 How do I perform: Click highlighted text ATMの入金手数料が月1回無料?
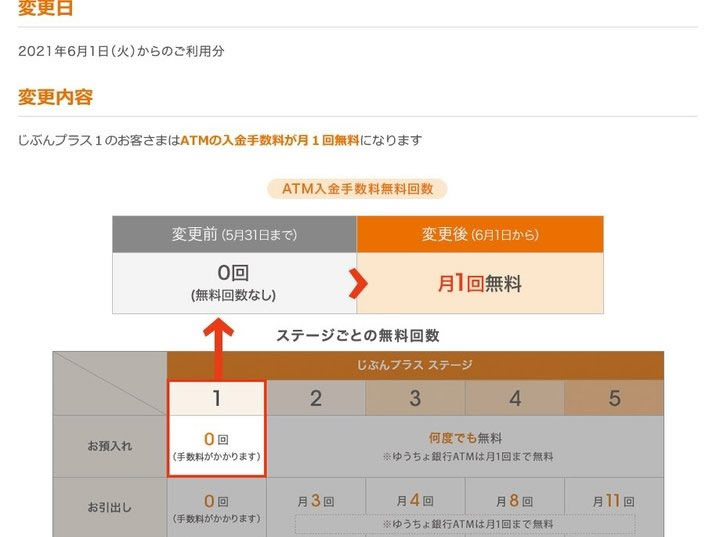point(270,140)
